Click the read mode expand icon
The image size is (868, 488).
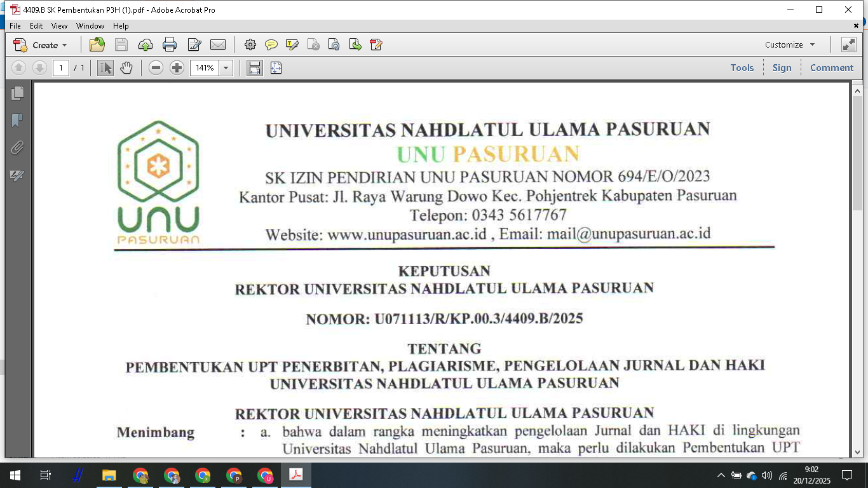click(x=848, y=44)
